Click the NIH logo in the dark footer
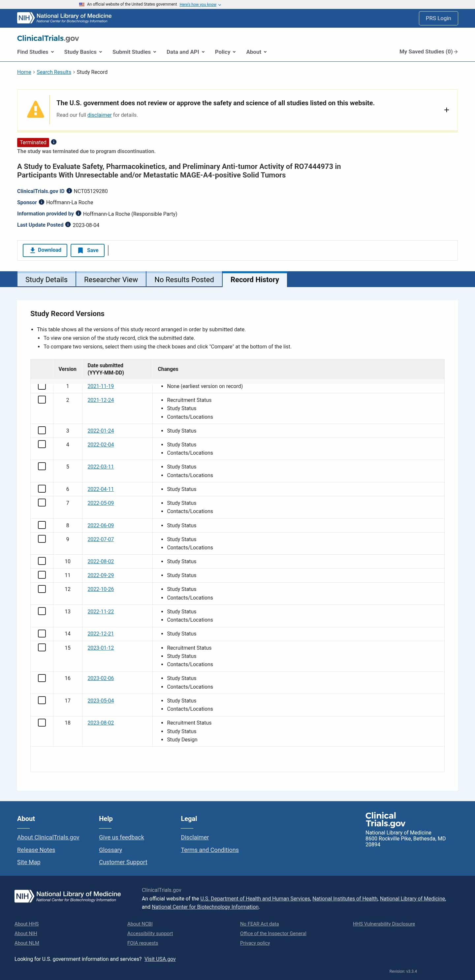This screenshot has height=980, width=475. 68,896
